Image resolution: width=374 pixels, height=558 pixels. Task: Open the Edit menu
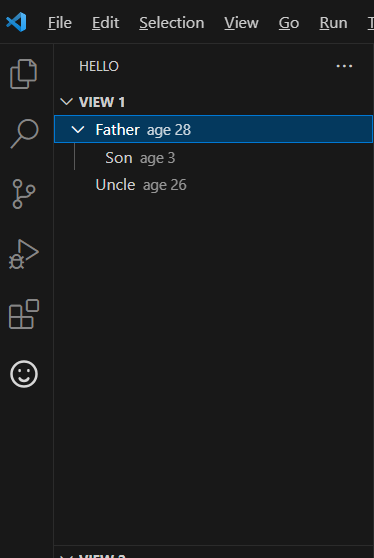point(105,23)
